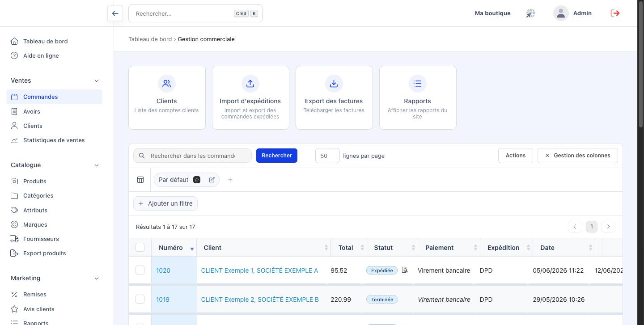
Task: Open the Import d'expéditions upload icon
Action: click(x=250, y=84)
